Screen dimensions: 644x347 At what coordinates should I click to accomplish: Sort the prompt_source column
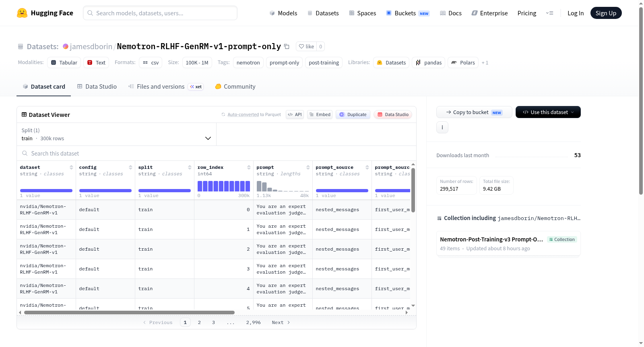pos(367,167)
